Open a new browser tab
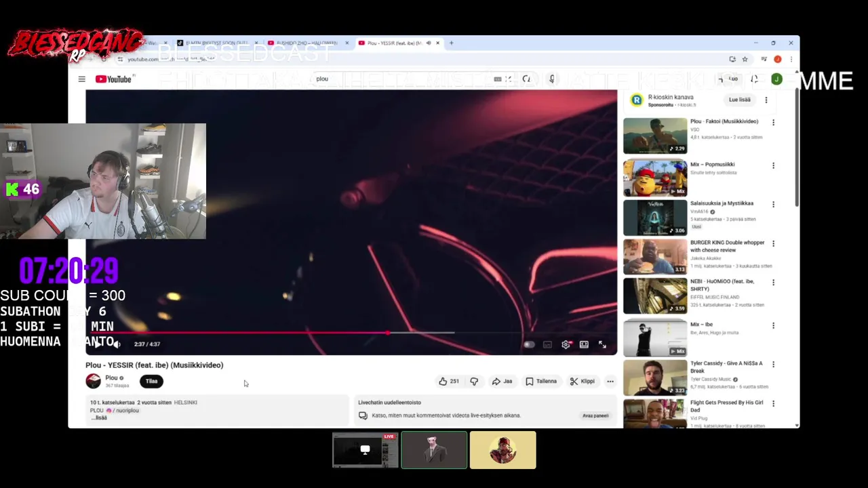This screenshot has width=868, height=488. (452, 43)
